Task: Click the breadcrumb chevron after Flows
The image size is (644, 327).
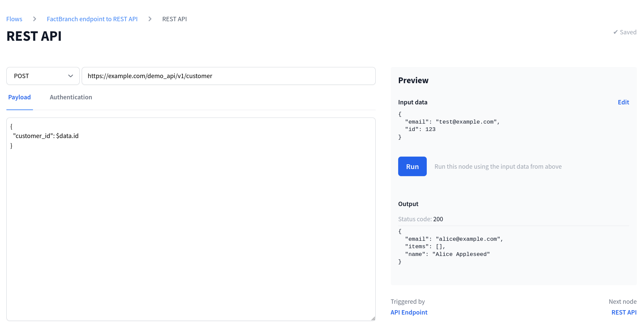Action: coord(34,19)
